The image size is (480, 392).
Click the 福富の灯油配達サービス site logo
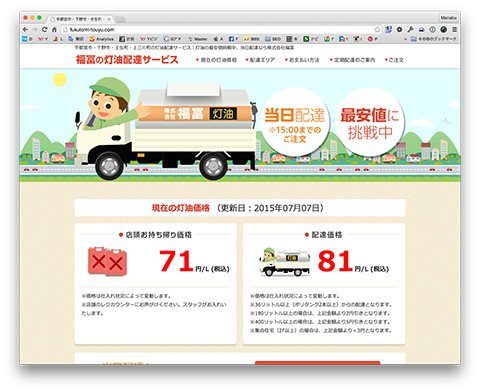coord(127,60)
